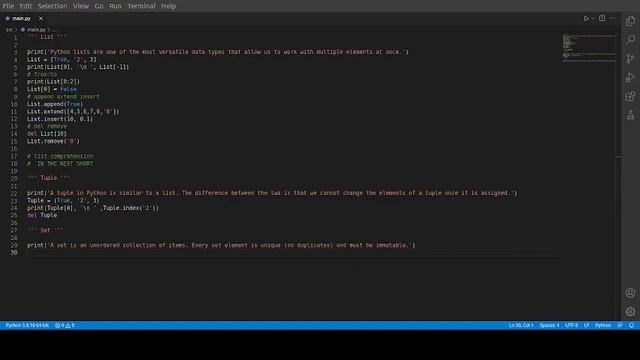The height and width of the screenshot is (360, 640).
Task: Open the Extensions view
Action: (x=630, y=96)
